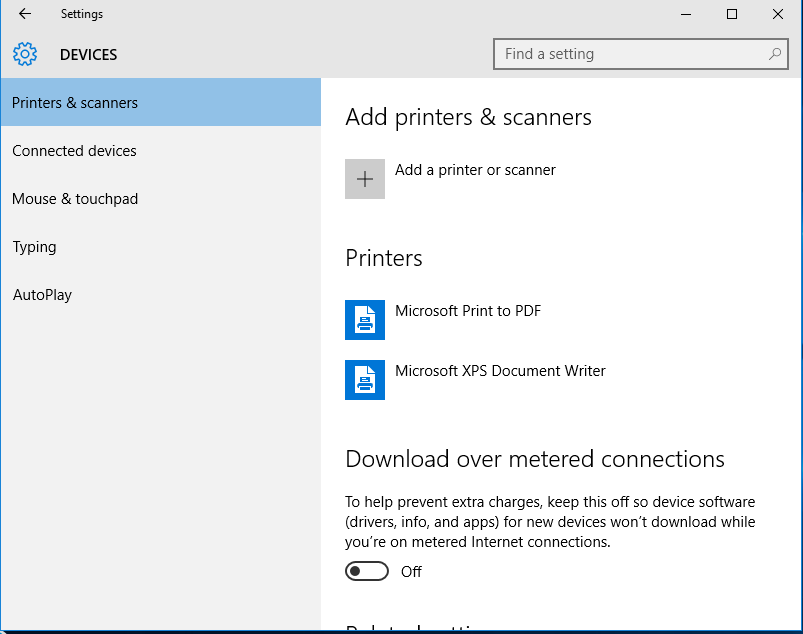803x634 pixels.
Task: Click the Off label beside the switch
Action: pos(411,572)
